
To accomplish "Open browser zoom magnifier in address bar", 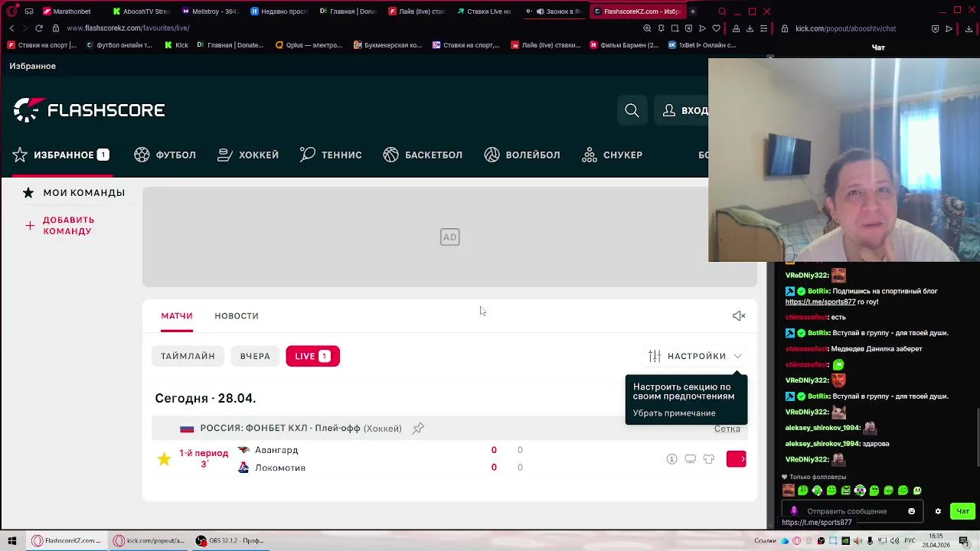I will coord(647,28).
